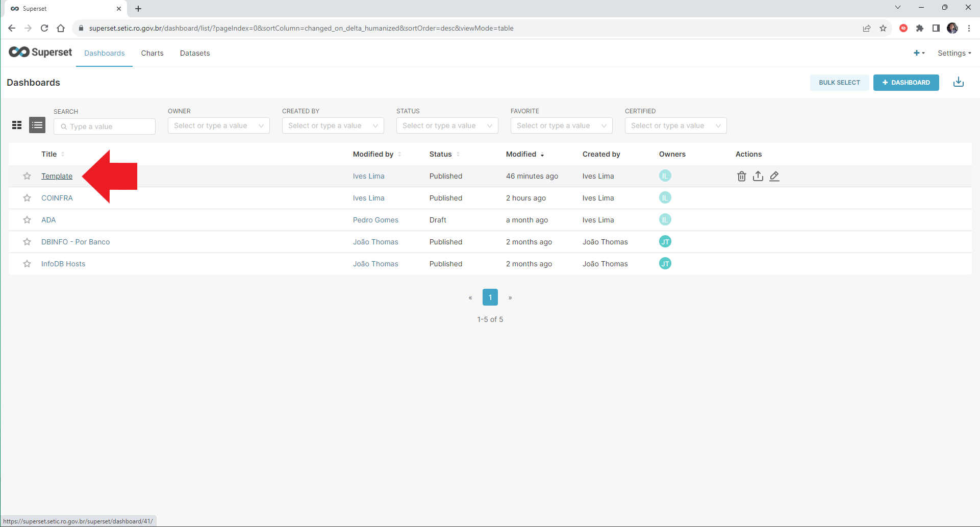The height and width of the screenshot is (527, 980).
Task: Favorite the Template dashboard
Action: pyautogui.click(x=27, y=176)
